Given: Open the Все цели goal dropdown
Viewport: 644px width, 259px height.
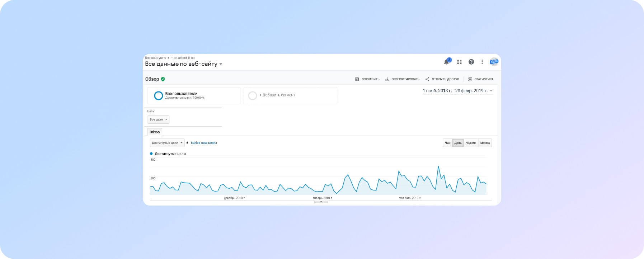Looking at the screenshot, I should click(x=159, y=119).
